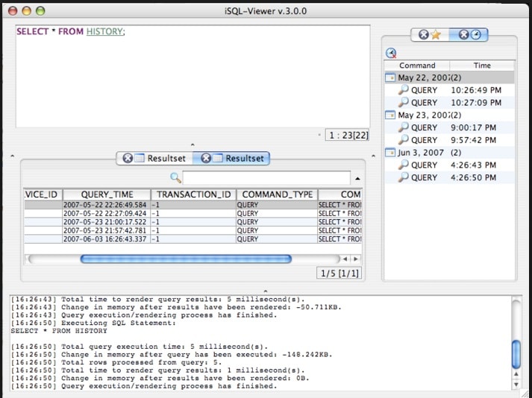This screenshot has width=532, height=398.
Task: Select the row 2007-05-23 21:00:17.522
Action: [x=193, y=222]
